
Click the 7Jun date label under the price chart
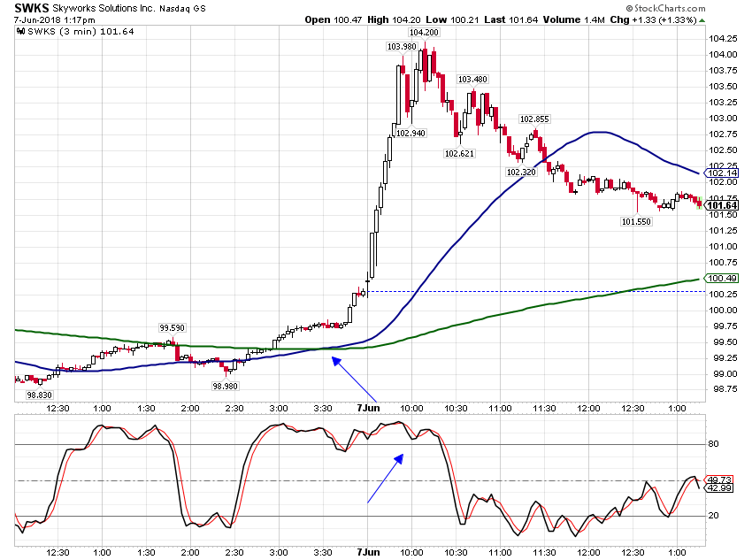tap(368, 408)
